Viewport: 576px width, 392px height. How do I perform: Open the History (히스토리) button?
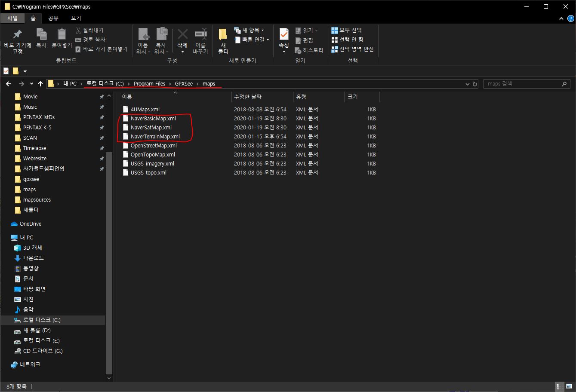point(309,50)
